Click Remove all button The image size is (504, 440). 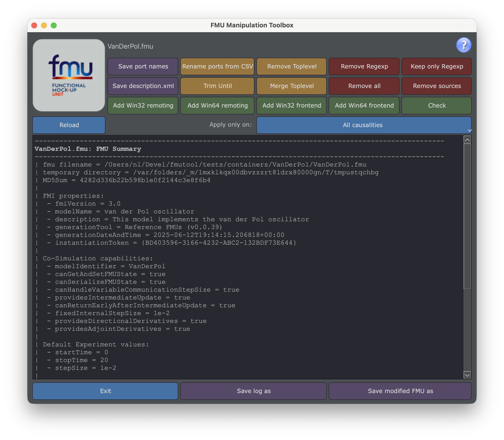(x=364, y=86)
